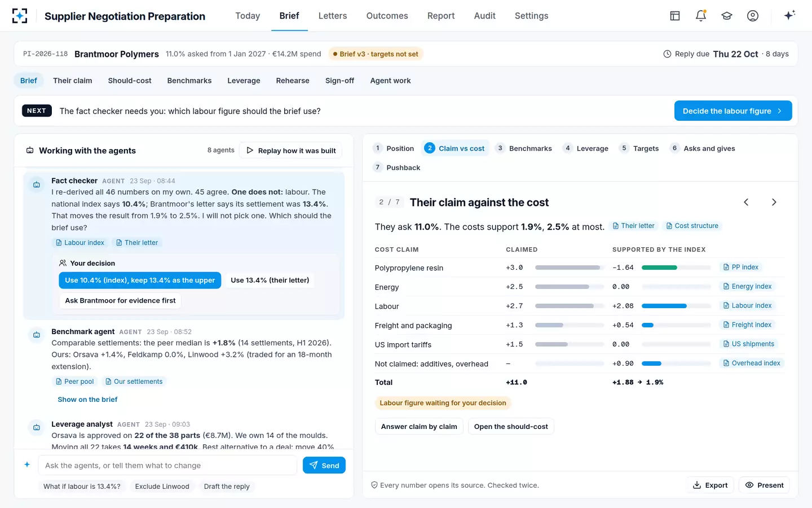This screenshot has height=508, width=812.
Task: Select the Should-cost sub-tab
Action: [130, 81]
